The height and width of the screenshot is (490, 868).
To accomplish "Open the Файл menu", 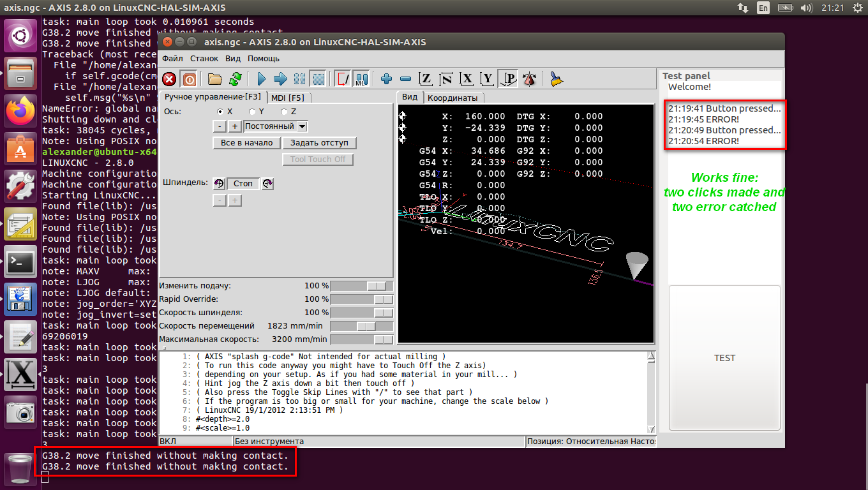I will click(x=173, y=58).
